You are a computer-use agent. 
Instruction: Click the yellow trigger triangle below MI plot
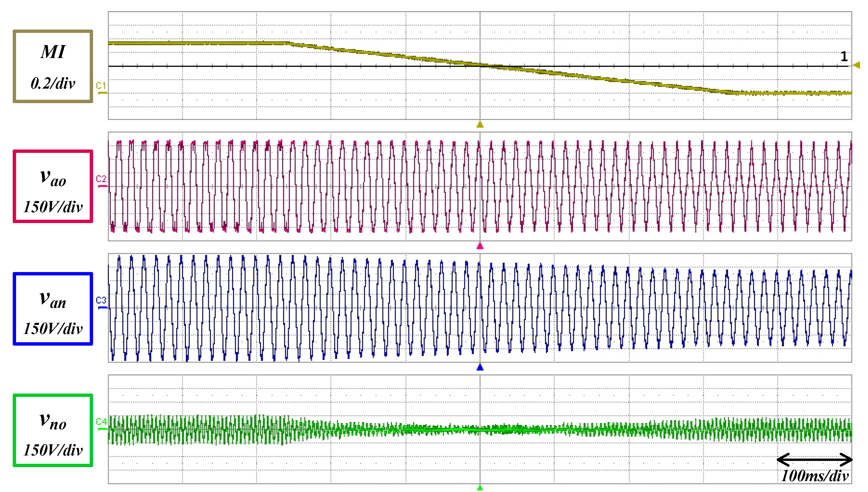[x=480, y=125]
